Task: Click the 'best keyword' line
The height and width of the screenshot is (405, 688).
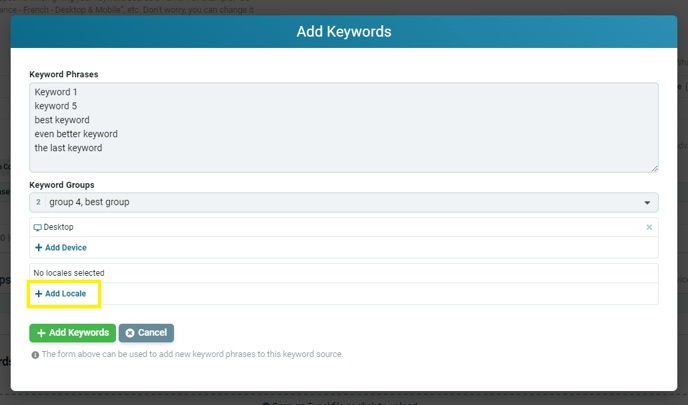Action: point(62,120)
